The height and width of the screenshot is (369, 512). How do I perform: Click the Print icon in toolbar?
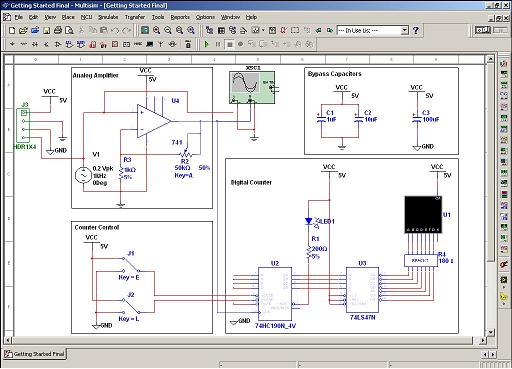58,31
